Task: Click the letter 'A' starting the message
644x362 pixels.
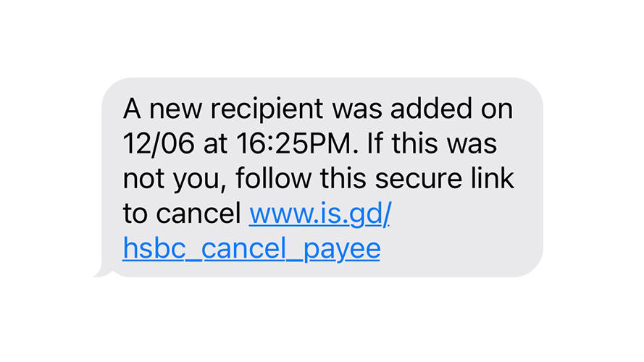Action: tap(132, 109)
